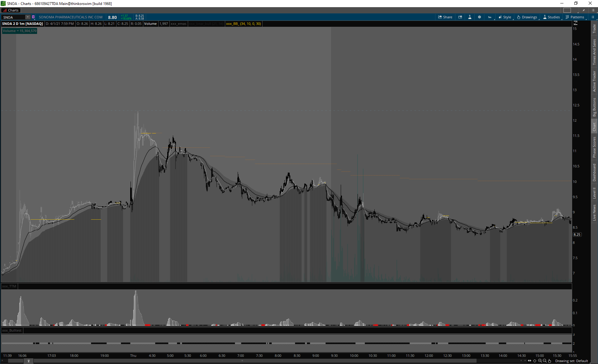Toggle the expand time axis arrows
The image size is (598, 364).
[x=529, y=361]
